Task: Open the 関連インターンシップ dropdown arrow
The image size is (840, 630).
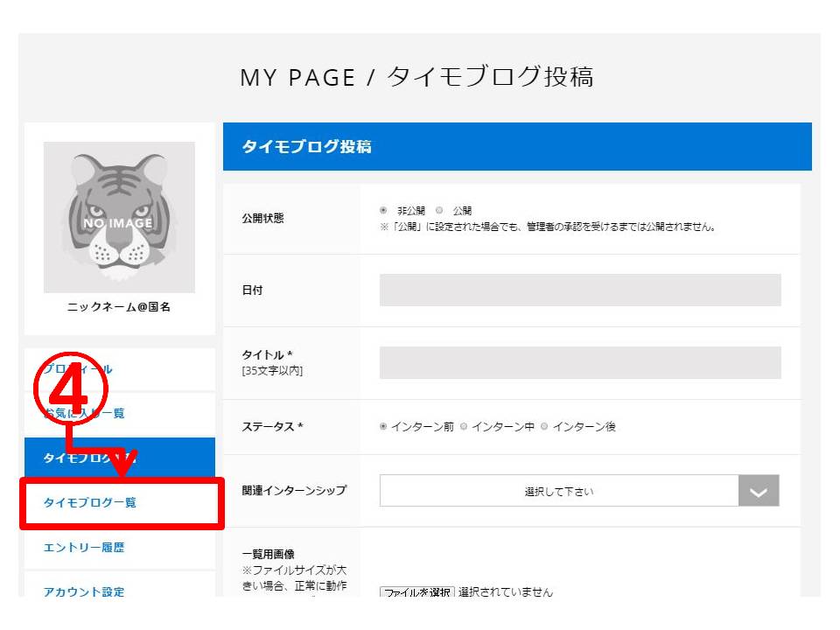Action: coord(759,490)
